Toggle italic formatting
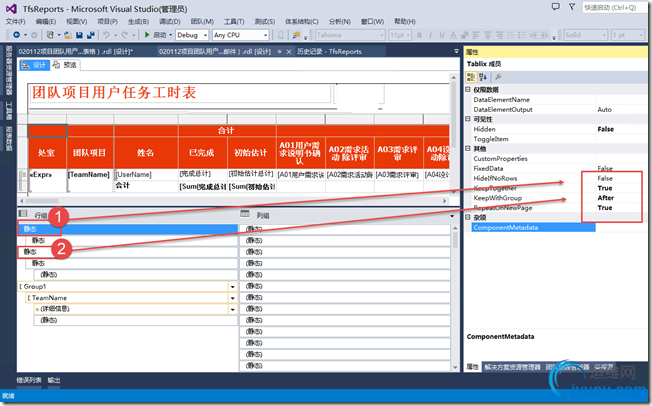 coord(430,35)
